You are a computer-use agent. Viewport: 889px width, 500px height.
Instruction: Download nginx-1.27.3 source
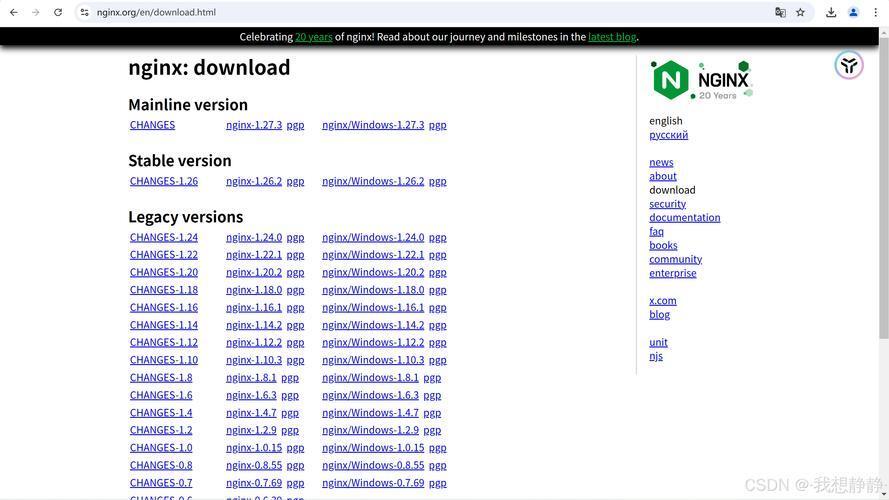click(253, 125)
